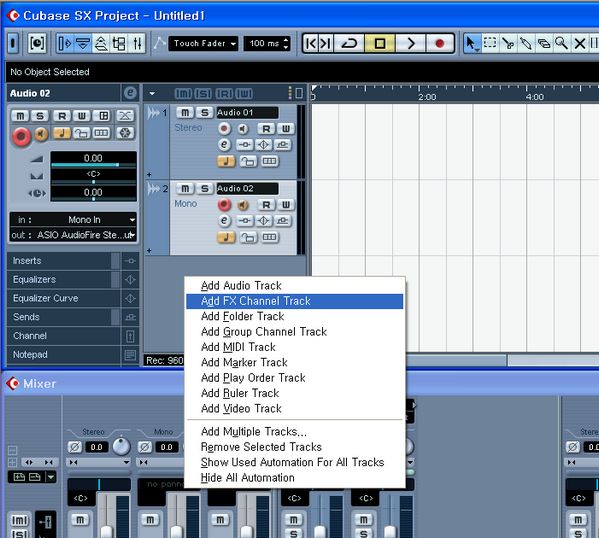This screenshot has width=599, height=538.
Task: Toggle Lock button in inspector
Action: 82,133
